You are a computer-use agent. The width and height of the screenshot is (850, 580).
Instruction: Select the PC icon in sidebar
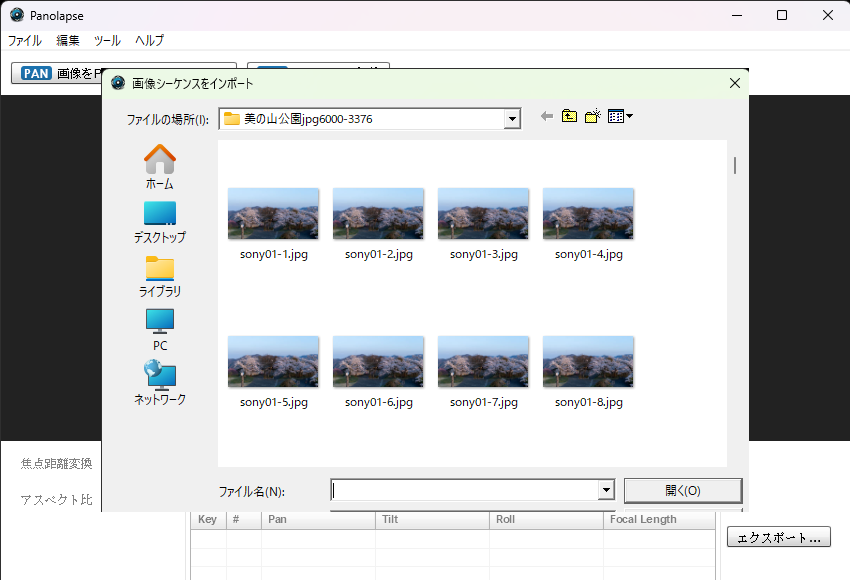[159, 322]
